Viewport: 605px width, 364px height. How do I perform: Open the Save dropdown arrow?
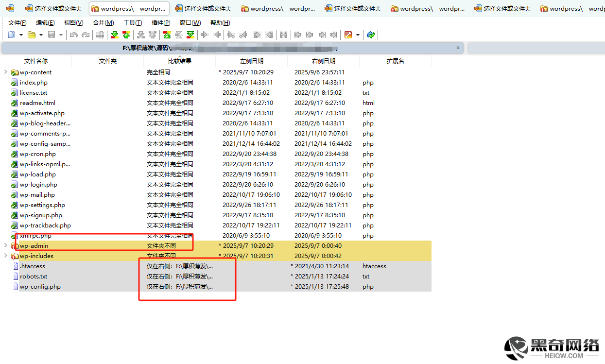click(61, 35)
